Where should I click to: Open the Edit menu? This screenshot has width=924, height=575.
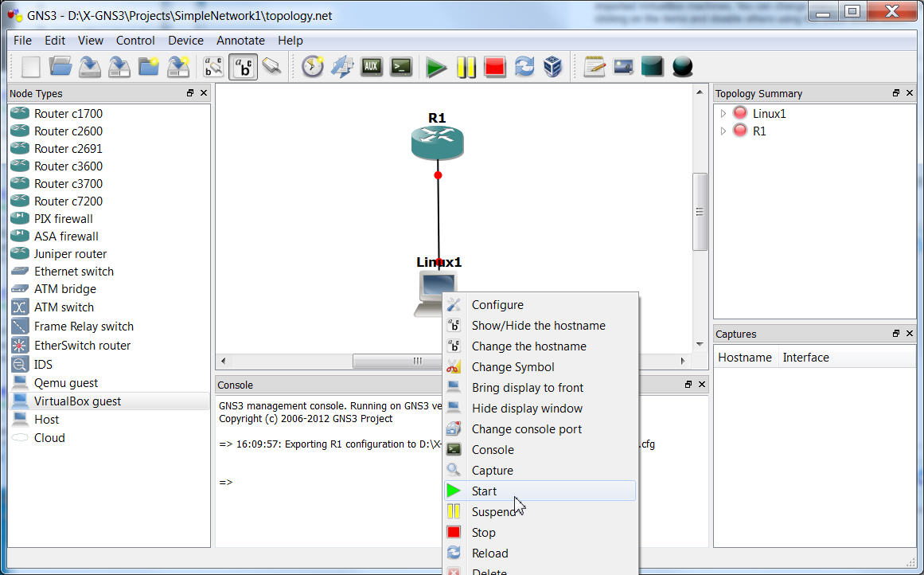click(55, 40)
